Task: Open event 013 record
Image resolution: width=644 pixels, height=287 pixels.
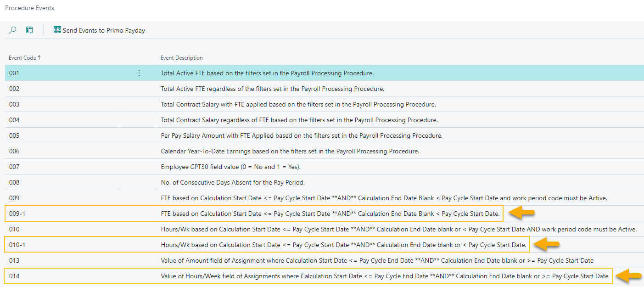Action: 14,260
